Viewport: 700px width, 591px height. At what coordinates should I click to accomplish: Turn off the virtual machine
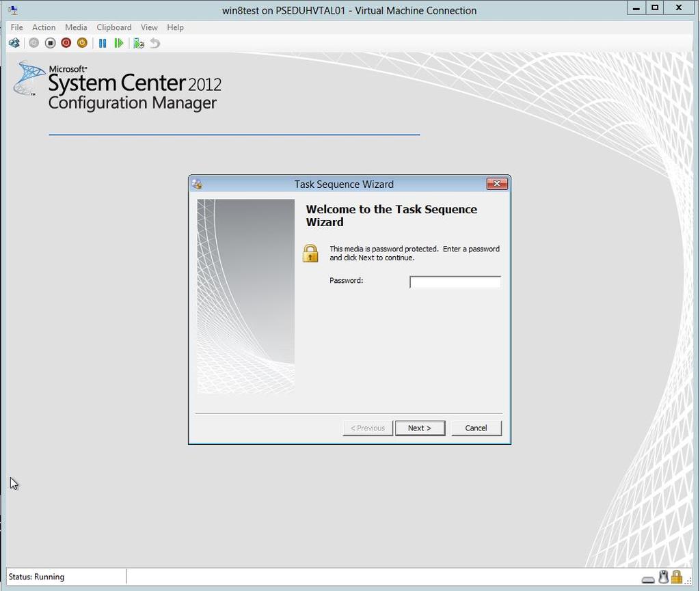tap(50, 43)
